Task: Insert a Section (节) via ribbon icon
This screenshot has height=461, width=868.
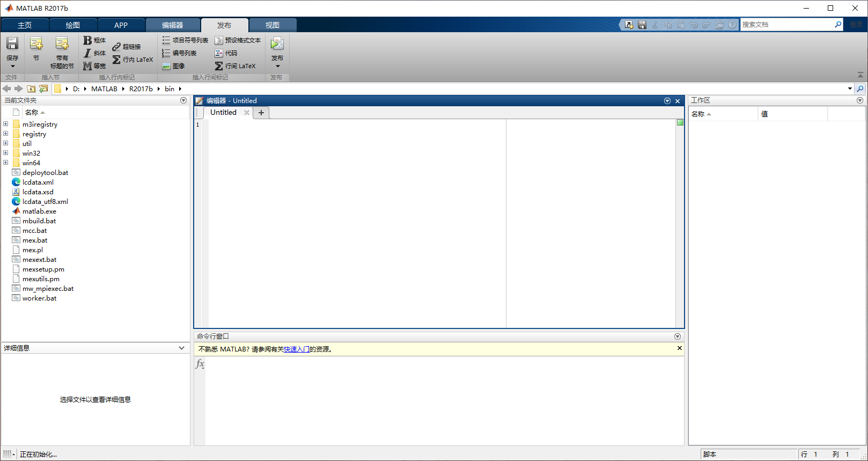Action: pyautogui.click(x=36, y=43)
